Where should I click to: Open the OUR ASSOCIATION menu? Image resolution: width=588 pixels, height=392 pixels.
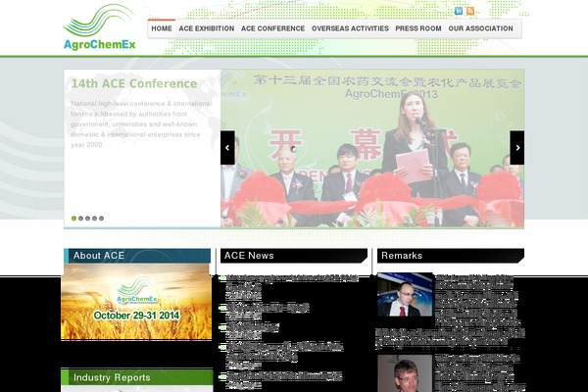[x=481, y=28]
